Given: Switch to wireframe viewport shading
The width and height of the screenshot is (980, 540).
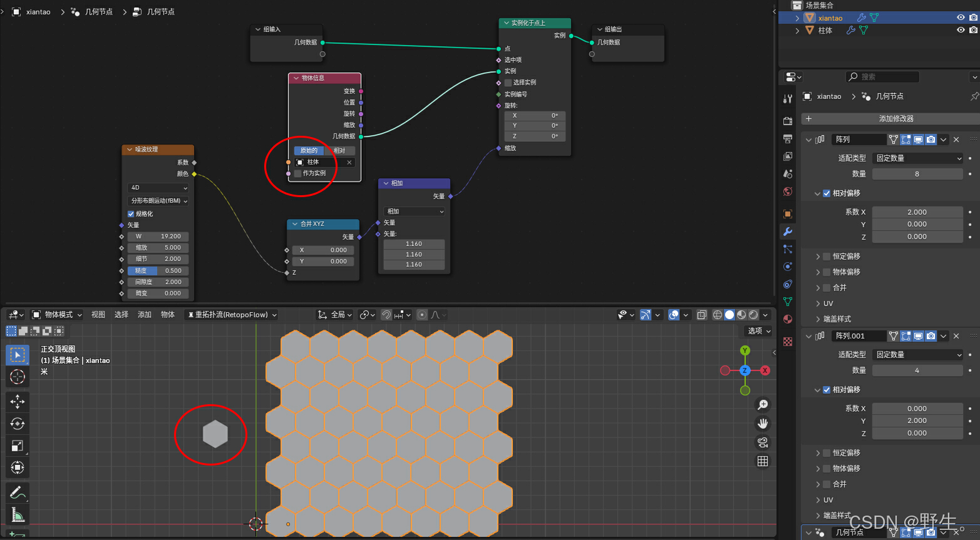Looking at the screenshot, I should click(x=718, y=315).
